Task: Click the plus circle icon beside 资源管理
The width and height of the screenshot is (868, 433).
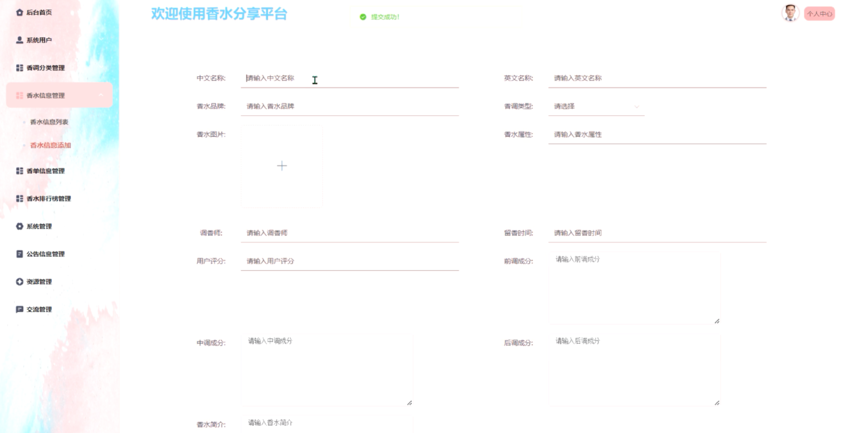Action: [20, 282]
